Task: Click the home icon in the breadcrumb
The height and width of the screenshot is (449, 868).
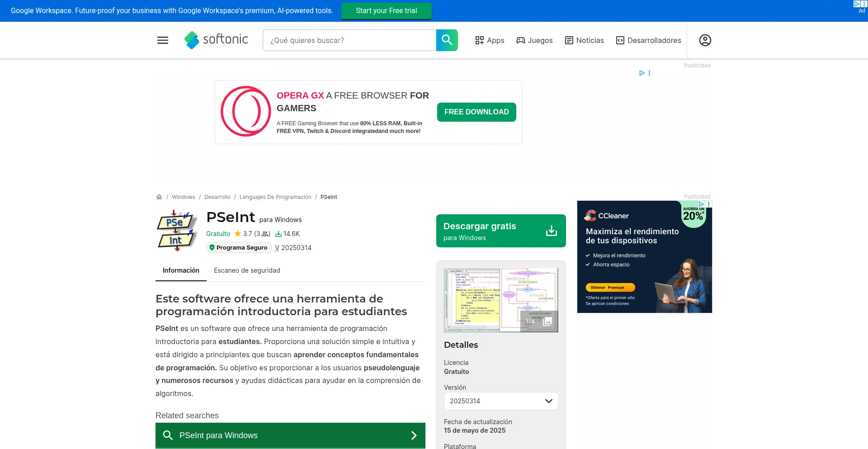Action: [159, 197]
